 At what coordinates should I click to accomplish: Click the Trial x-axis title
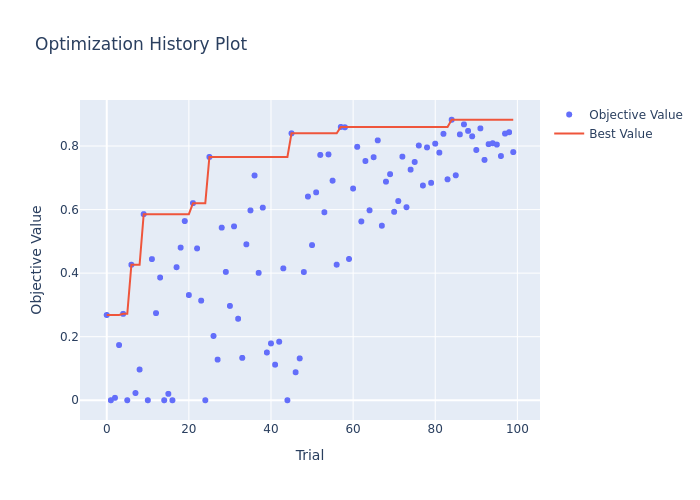pos(310,456)
